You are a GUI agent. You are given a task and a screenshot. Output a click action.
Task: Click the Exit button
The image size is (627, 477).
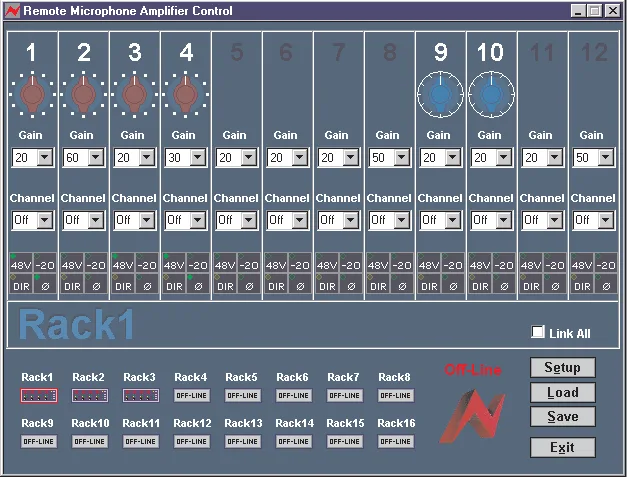click(563, 447)
